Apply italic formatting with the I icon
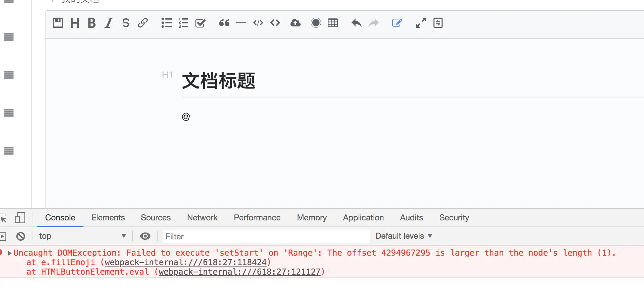644x295 pixels. 109,23
